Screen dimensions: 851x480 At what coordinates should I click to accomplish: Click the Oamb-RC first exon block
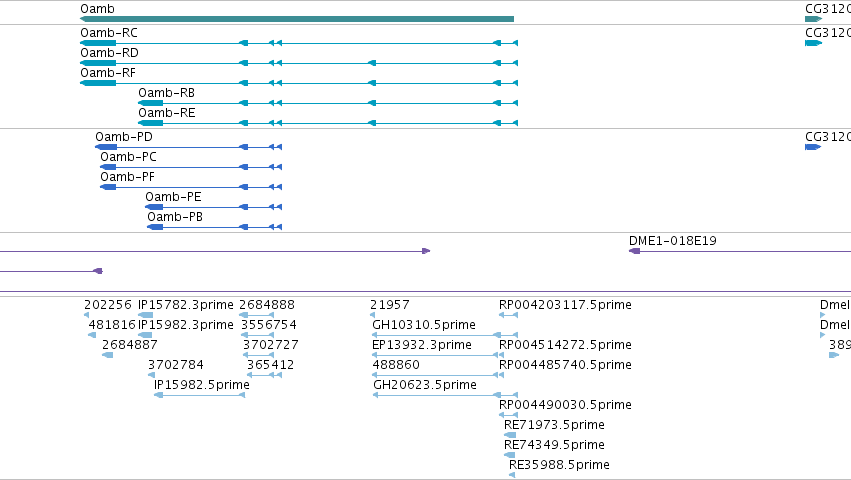coord(98,43)
